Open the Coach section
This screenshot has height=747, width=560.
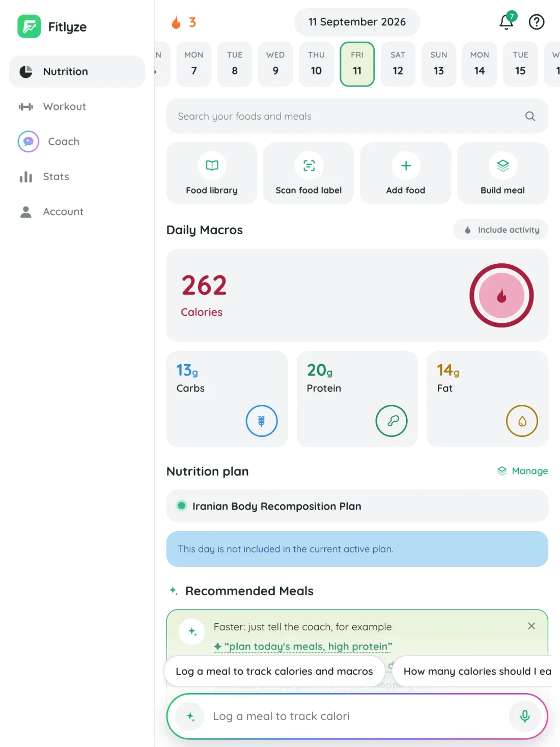pos(77,142)
